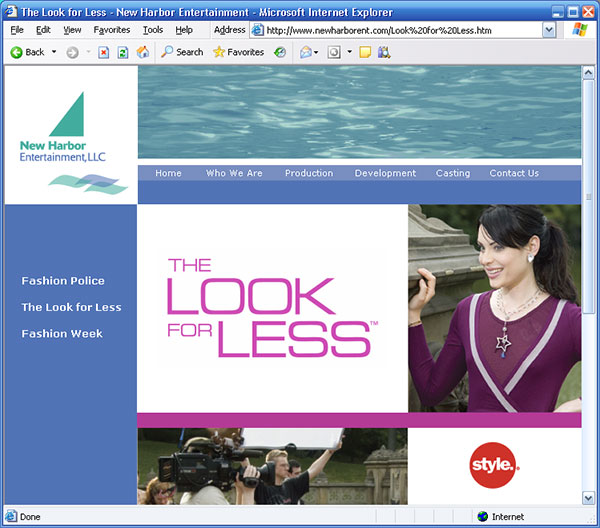Expand the Mail button dropdown arrow

click(316, 52)
